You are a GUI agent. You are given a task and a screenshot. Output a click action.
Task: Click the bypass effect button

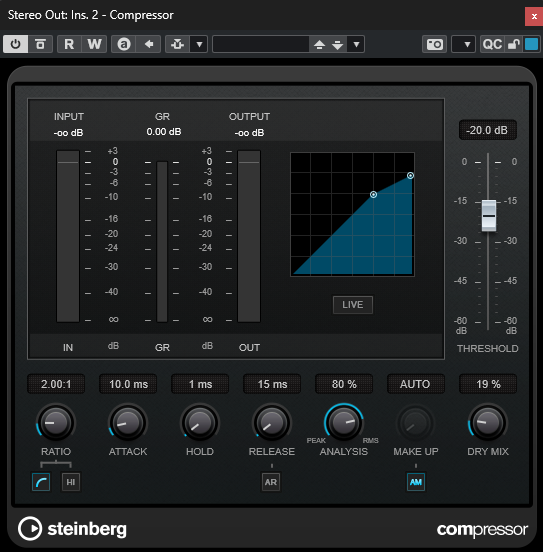coord(40,44)
